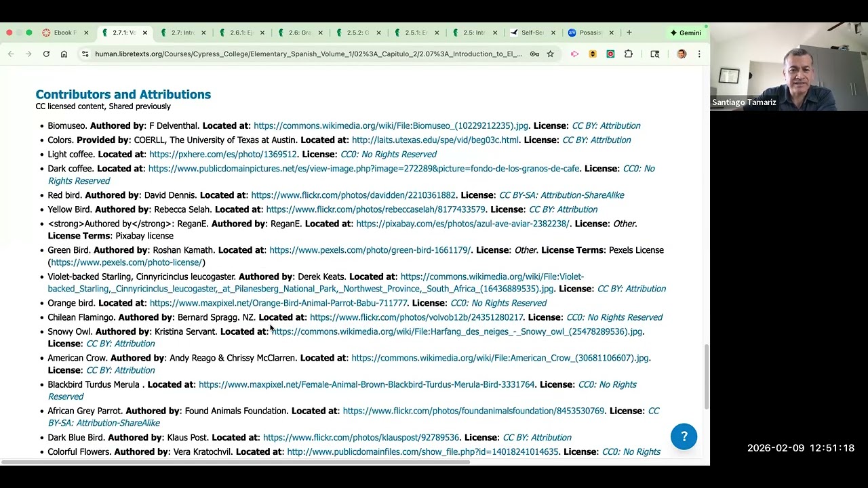Open the pixabay azul-ave link
The height and width of the screenshot is (488, 868).
(462, 224)
